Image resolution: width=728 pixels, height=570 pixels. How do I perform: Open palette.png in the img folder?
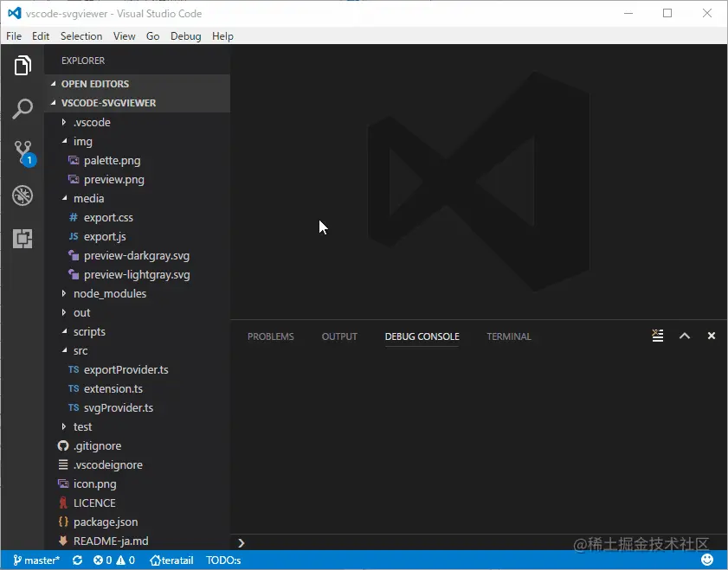click(138, 160)
